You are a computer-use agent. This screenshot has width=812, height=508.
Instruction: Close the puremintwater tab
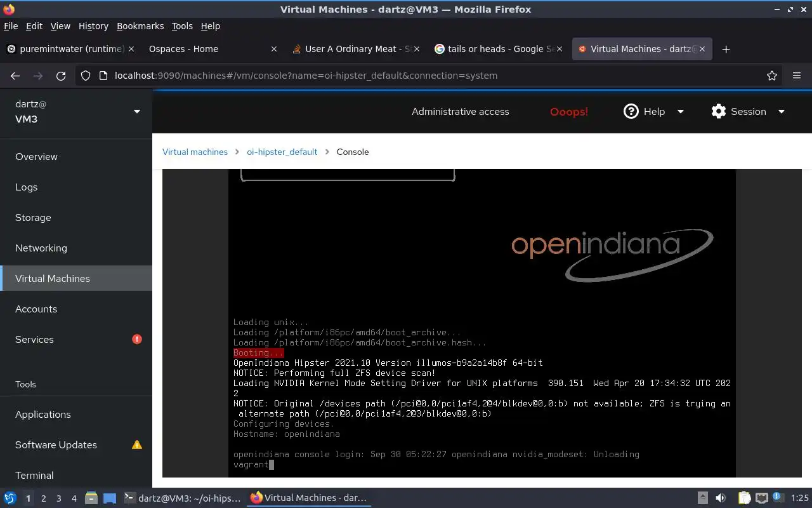coord(131,49)
